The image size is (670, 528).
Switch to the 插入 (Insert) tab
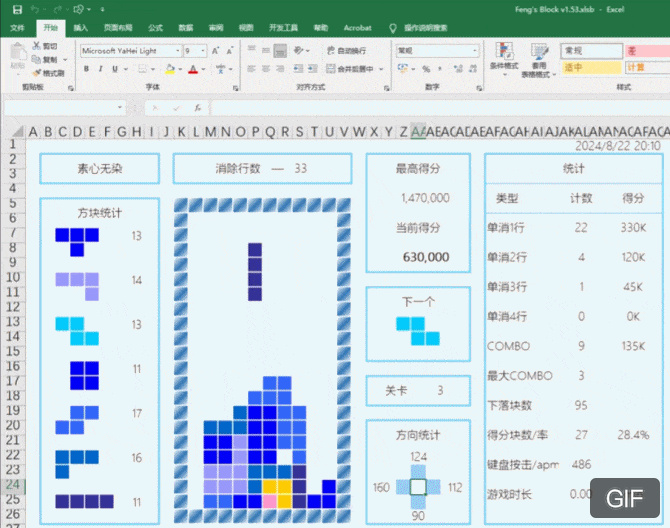coord(80,28)
